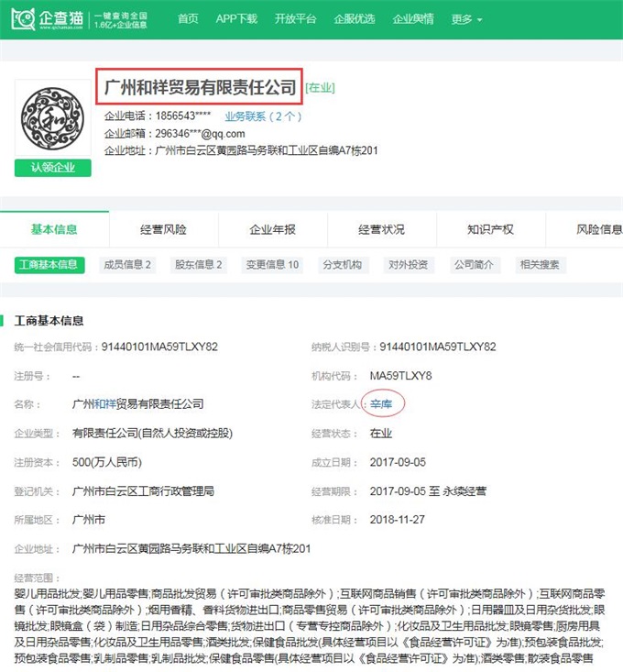Click the 和祥 highlighted link in 名称 row
Viewport: 623px width, 672px height.
(105, 403)
